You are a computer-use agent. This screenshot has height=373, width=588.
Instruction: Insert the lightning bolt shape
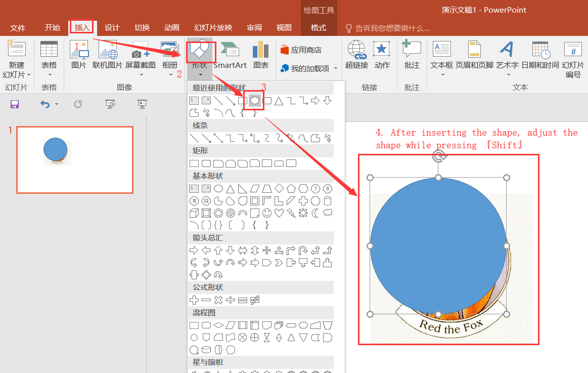(x=291, y=213)
